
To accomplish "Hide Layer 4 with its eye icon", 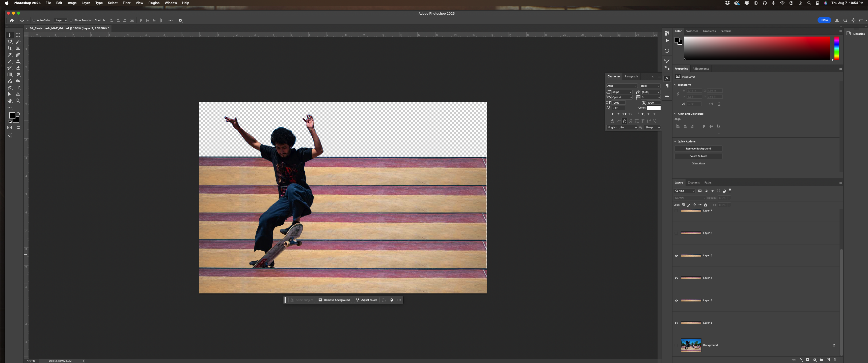I will click(x=676, y=278).
